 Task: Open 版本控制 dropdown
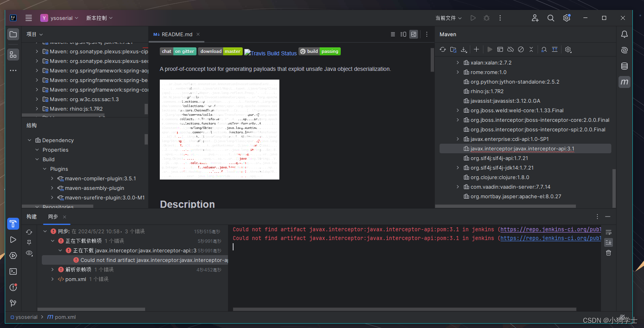[99, 18]
